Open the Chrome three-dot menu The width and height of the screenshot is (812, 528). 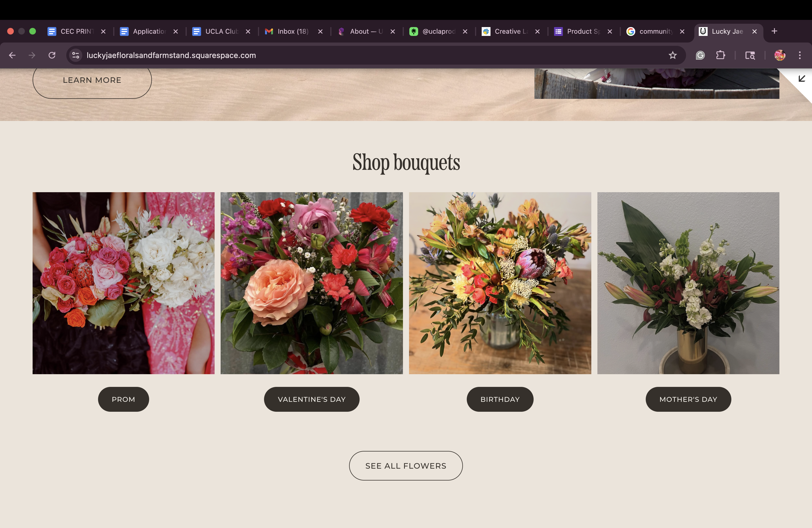(799, 55)
